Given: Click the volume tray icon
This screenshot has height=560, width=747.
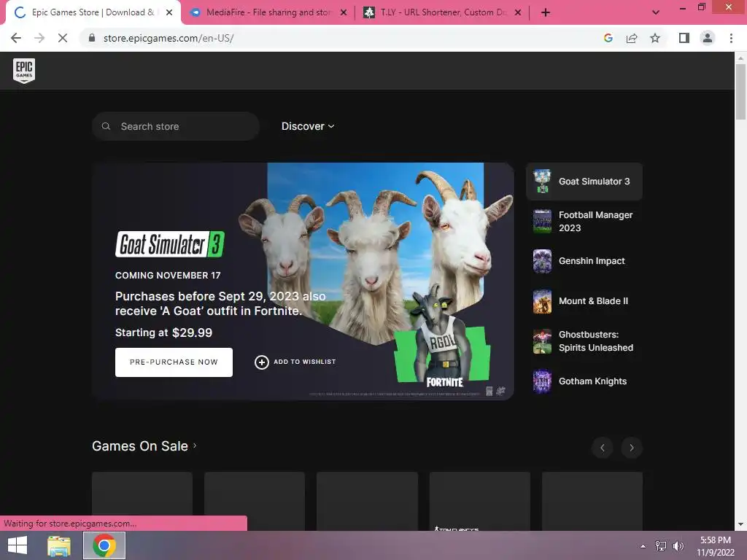Looking at the screenshot, I should pyautogui.click(x=678, y=546).
